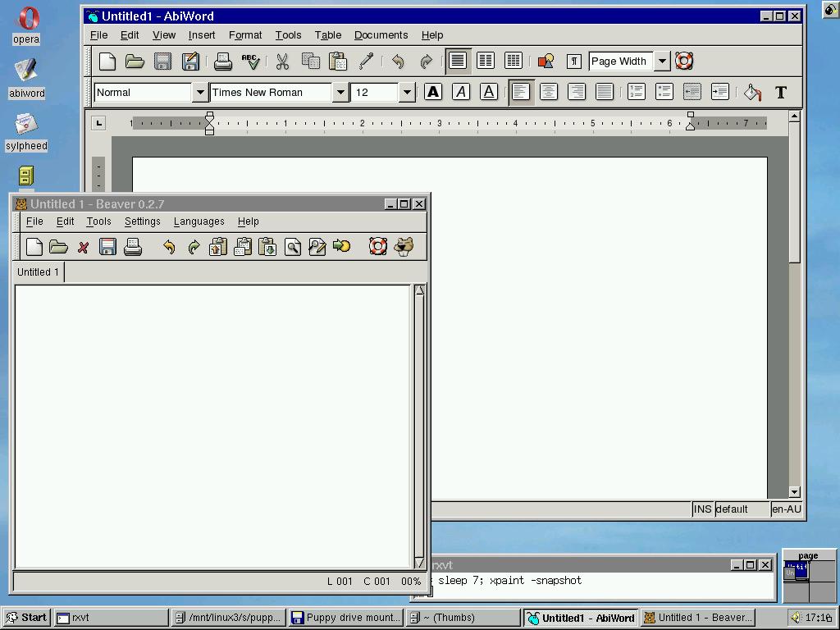Click Beaver scrollbar up arrow

click(419, 290)
